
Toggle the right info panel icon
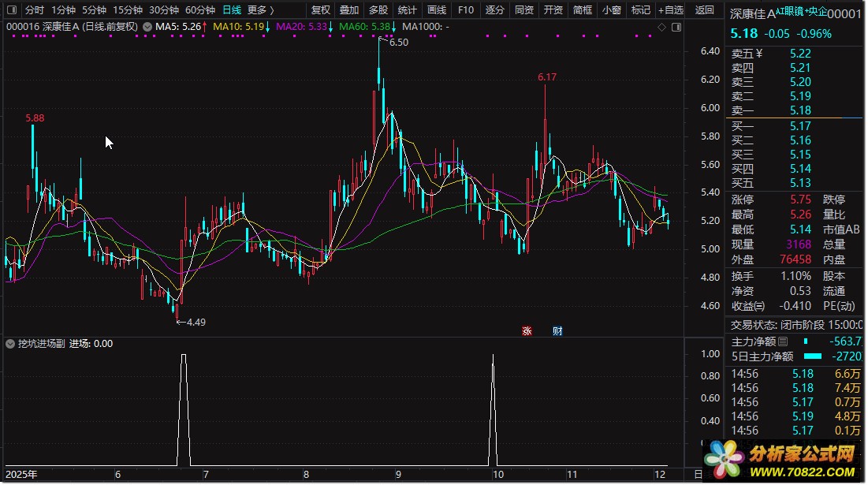[x=676, y=27]
